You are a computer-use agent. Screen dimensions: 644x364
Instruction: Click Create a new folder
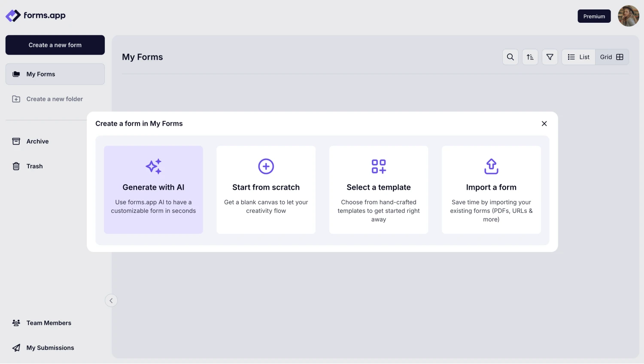[54, 99]
